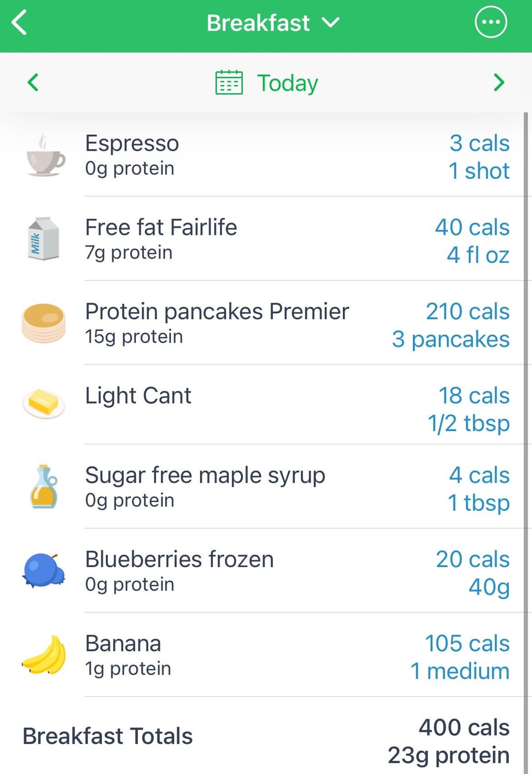Tap the back arrow in green header
This screenshot has width=532, height=774.
20,23
